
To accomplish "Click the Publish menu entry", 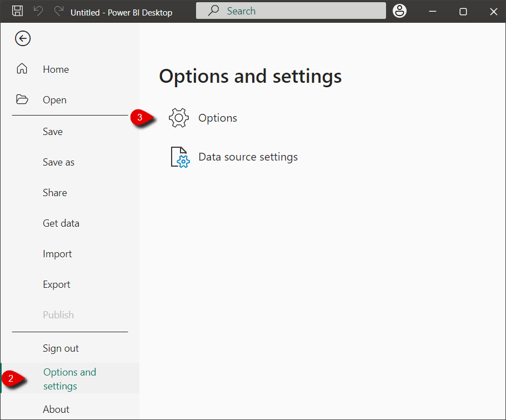I will pos(58,315).
